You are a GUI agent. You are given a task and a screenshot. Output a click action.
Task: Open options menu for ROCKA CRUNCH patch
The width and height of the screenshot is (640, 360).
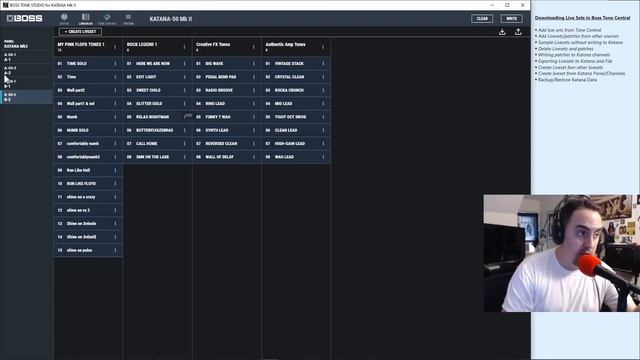point(323,90)
